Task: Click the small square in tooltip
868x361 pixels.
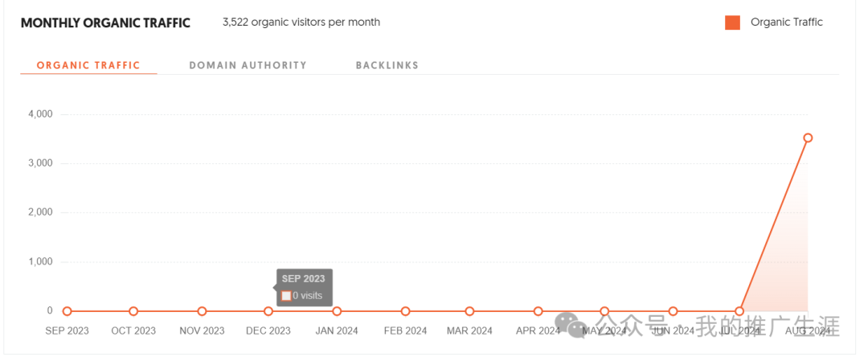Action: point(286,296)
